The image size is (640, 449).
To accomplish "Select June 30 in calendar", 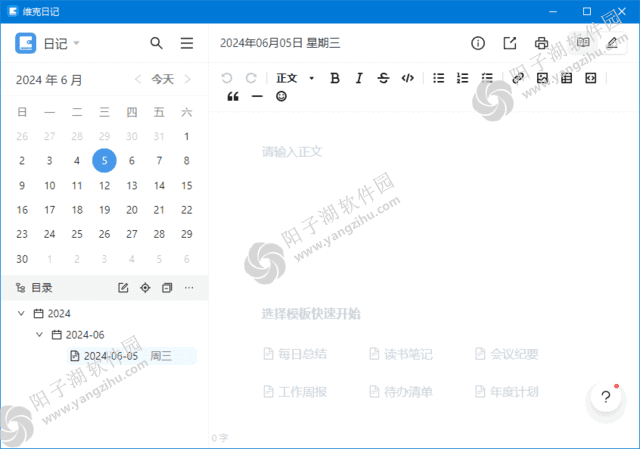I will point(22,259).
